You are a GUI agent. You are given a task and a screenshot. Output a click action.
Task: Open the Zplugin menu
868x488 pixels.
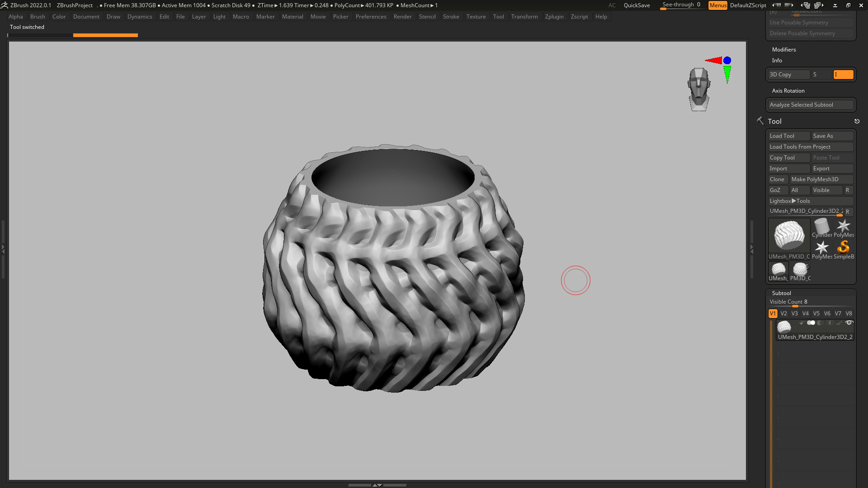(x=554, y=17)
